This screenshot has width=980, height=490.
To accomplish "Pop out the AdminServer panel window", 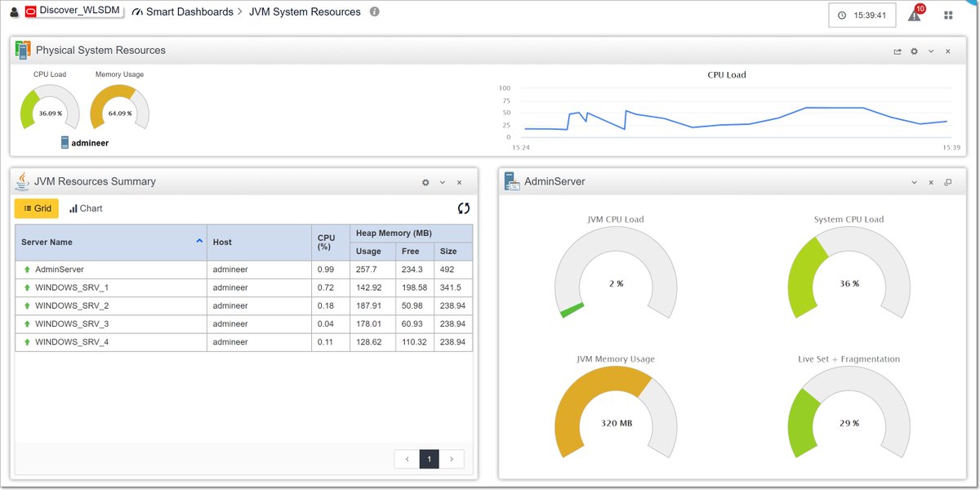I will tap(948, 182).
